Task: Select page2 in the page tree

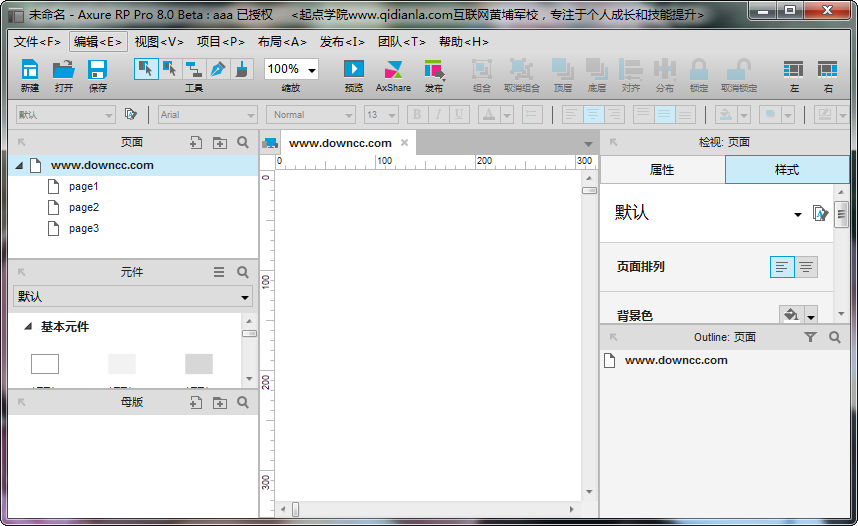Action: [83, 208]
